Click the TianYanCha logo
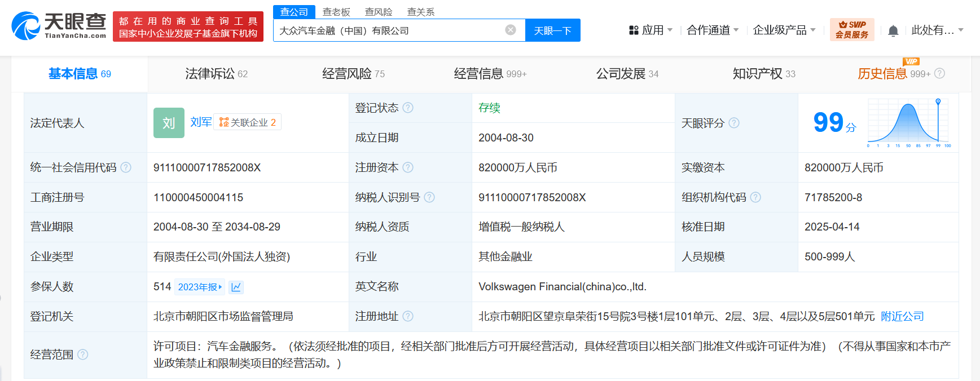The image size is (980, 381). click(59, 26)
